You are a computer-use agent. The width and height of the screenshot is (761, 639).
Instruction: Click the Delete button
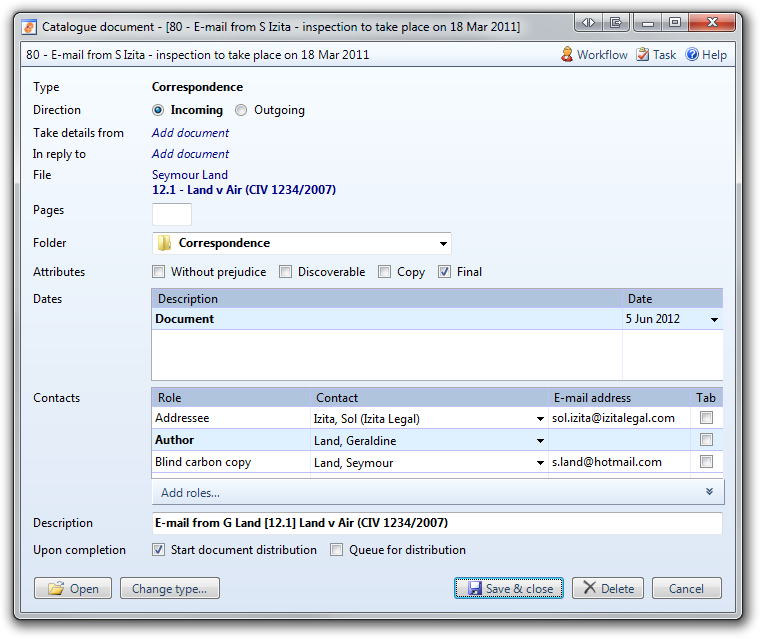(x=608, y=588)
